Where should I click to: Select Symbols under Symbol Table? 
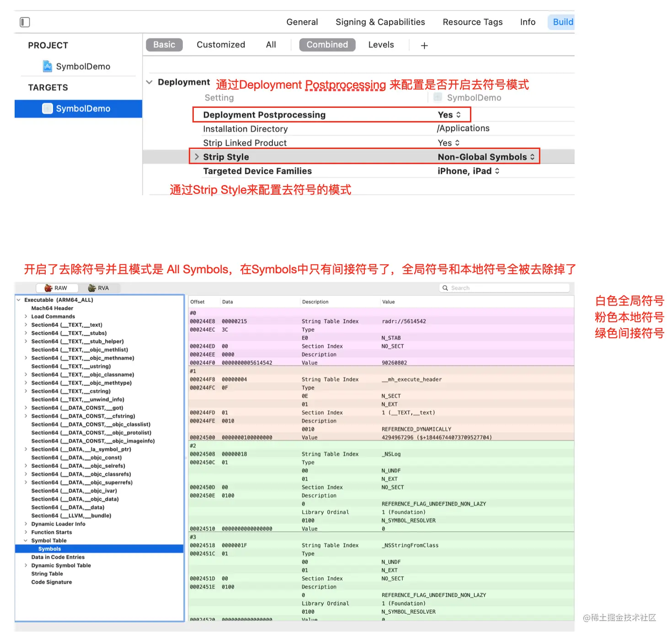point(50,548)
